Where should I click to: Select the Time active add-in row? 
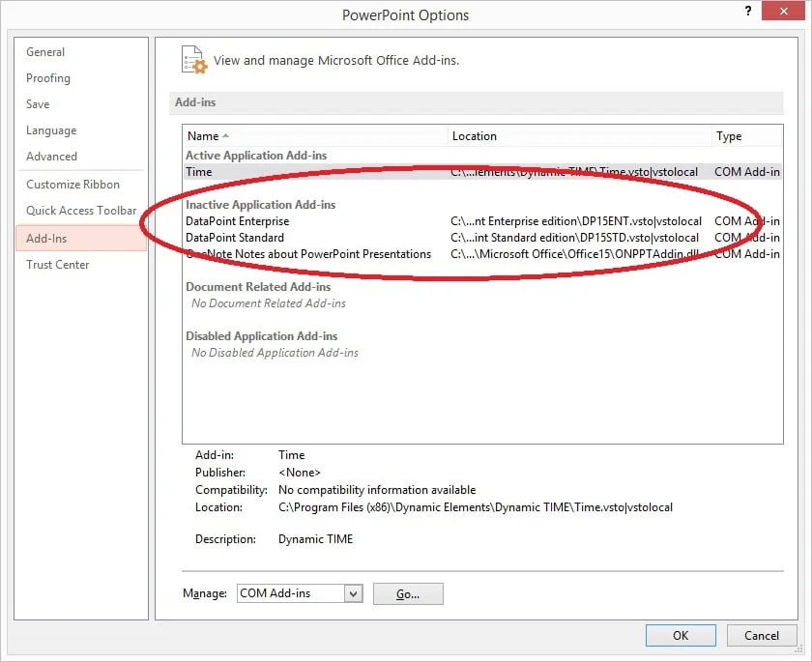click(199, 172)
